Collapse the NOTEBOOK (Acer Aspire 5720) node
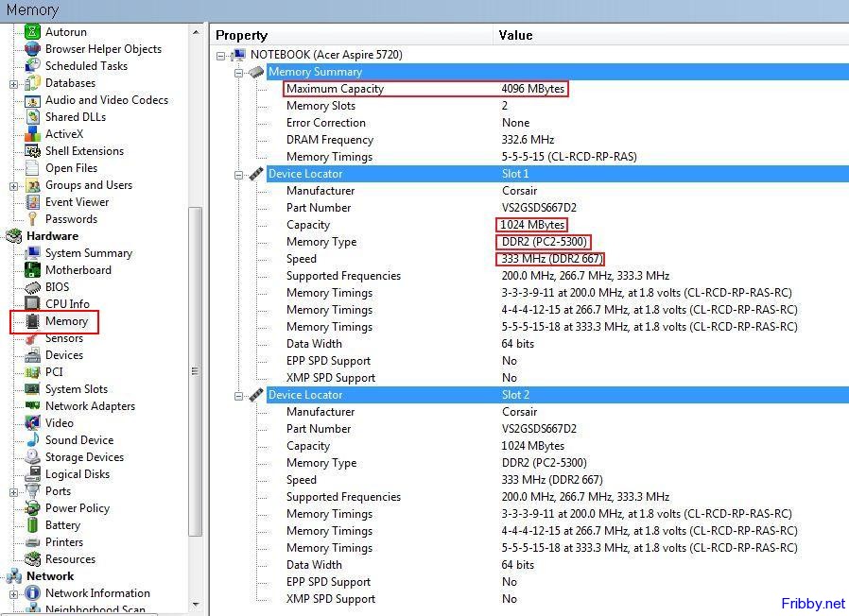849x616 pixels. click(220, 56)
